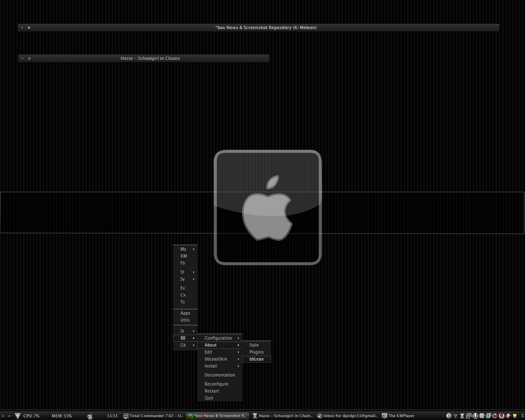Viewport: 525px width, 420px height.
Task: Click up-arrow button on K-Meleon titlebar
Action: pyautogui.click(x=22, y=27)
